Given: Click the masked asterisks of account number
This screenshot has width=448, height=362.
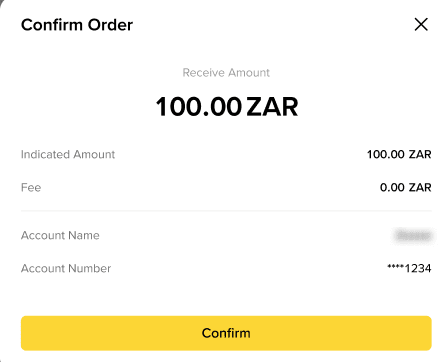Looking at the screenshot, I should (396, 267).
